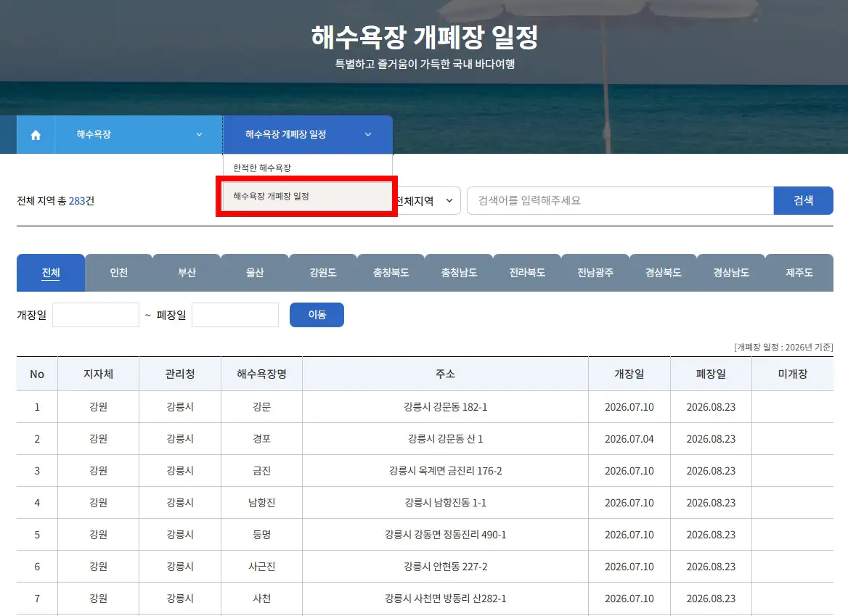The height and width of the screenshot is (616, 848).
Task: Select beach name 남항진 in row 4
Action: click(262, 503)
